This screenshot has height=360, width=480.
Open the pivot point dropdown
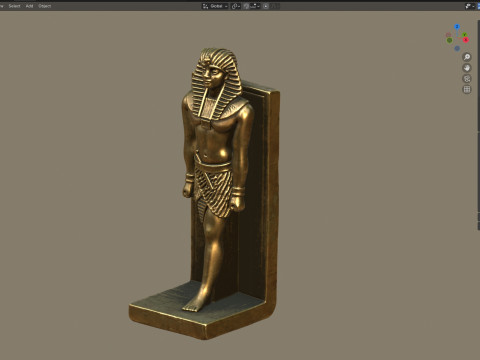[x=236, y=6]
